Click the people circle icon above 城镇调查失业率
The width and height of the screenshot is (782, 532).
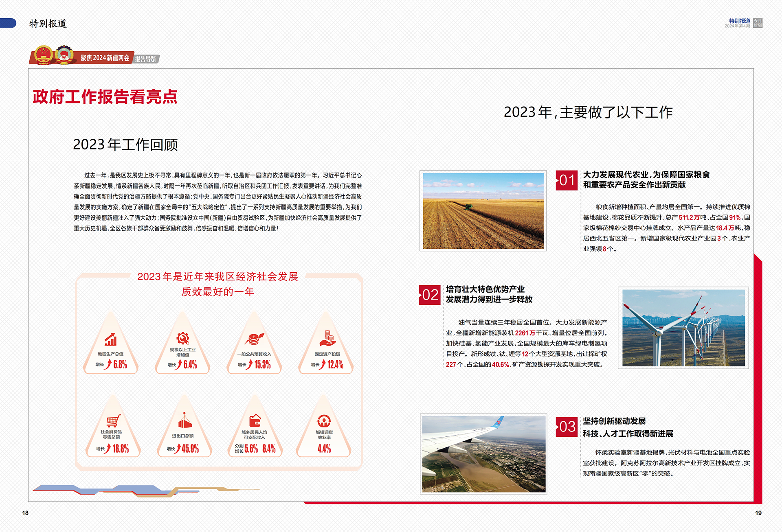click(x=324, y=421)
